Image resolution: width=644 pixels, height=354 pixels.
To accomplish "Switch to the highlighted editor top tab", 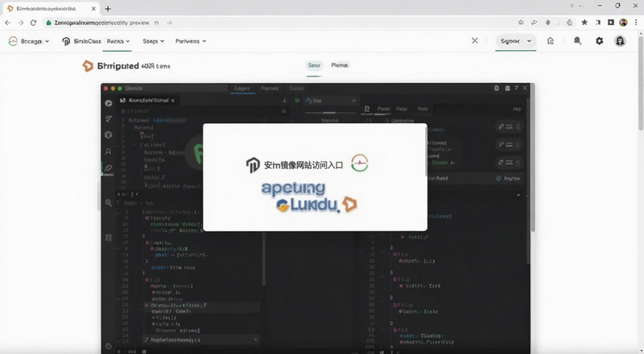I will [242, 88].
